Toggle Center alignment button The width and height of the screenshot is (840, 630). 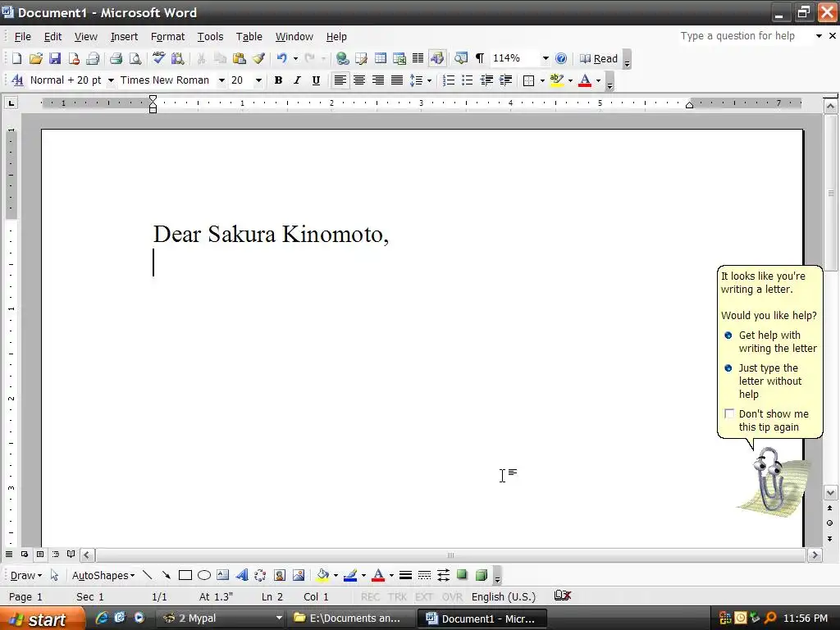point(359,80)
